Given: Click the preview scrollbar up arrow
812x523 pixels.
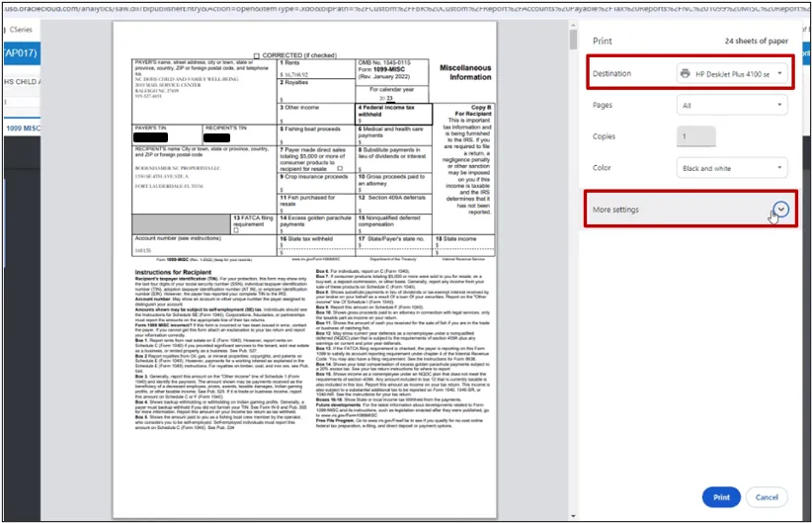Looking at the screenshot, I should click(573, 25).
